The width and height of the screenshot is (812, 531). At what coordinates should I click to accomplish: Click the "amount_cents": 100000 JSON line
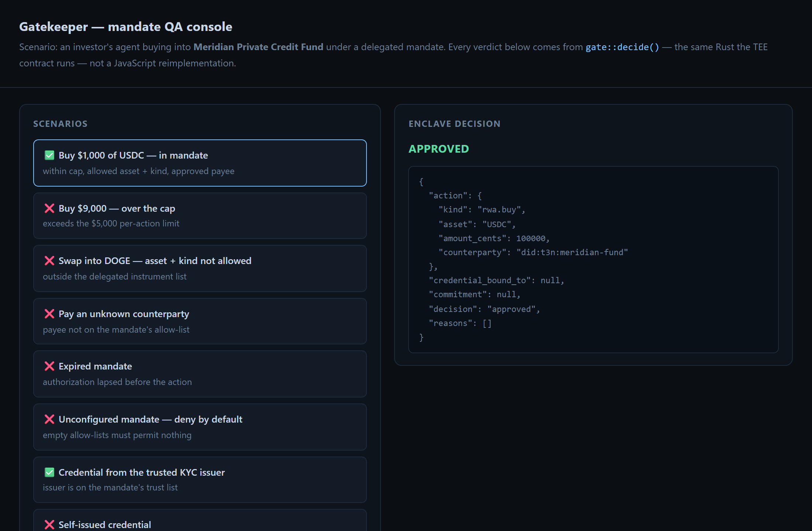pos(494,239)
